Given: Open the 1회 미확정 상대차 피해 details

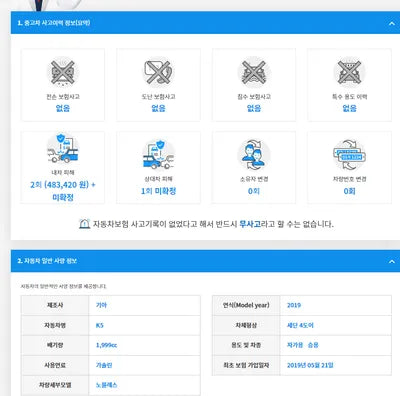Looking at the screenshot, I should pos(158,191).
